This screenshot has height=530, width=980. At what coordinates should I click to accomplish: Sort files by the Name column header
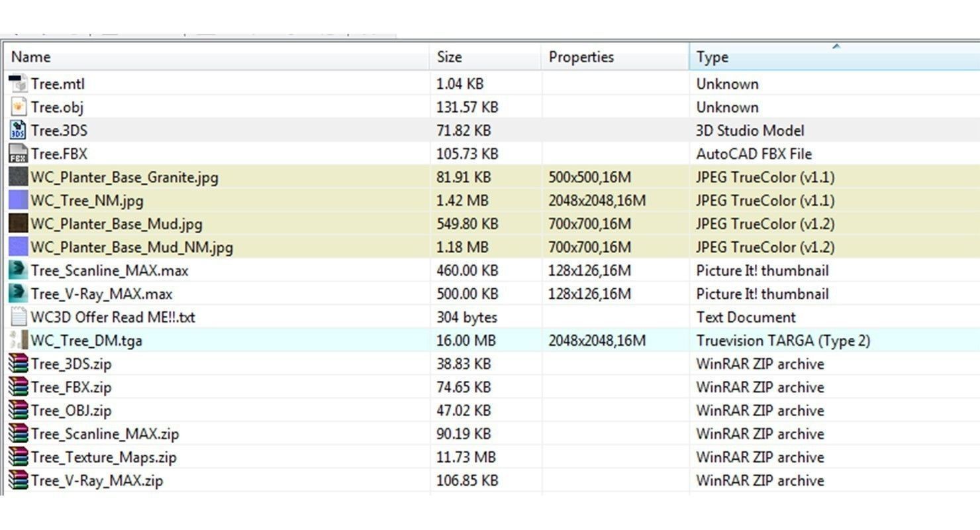pyautogui.click(x=30, y=57)
